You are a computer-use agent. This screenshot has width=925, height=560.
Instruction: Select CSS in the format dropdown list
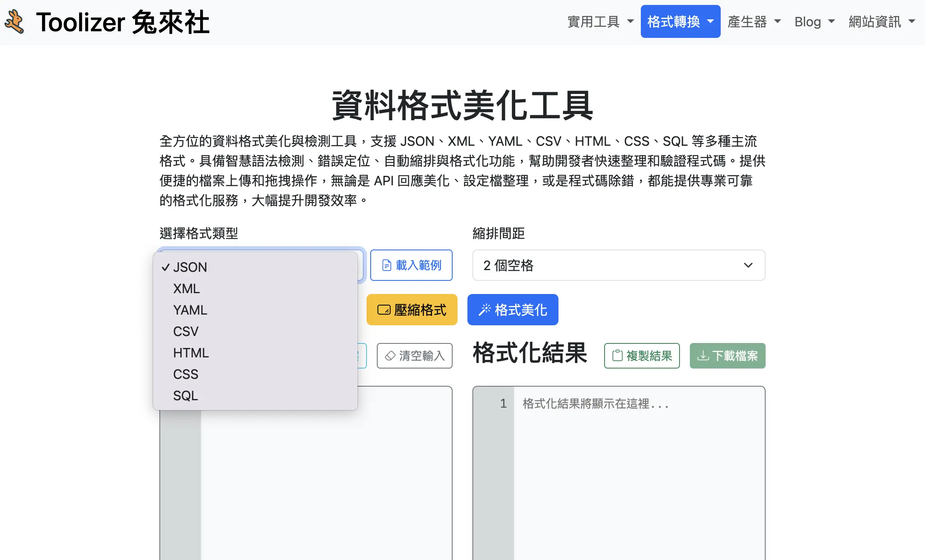click(185, 374)
